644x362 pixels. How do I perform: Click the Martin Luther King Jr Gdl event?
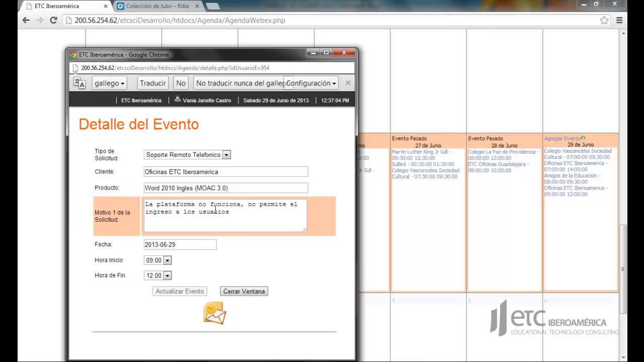(x=421, y=155)
